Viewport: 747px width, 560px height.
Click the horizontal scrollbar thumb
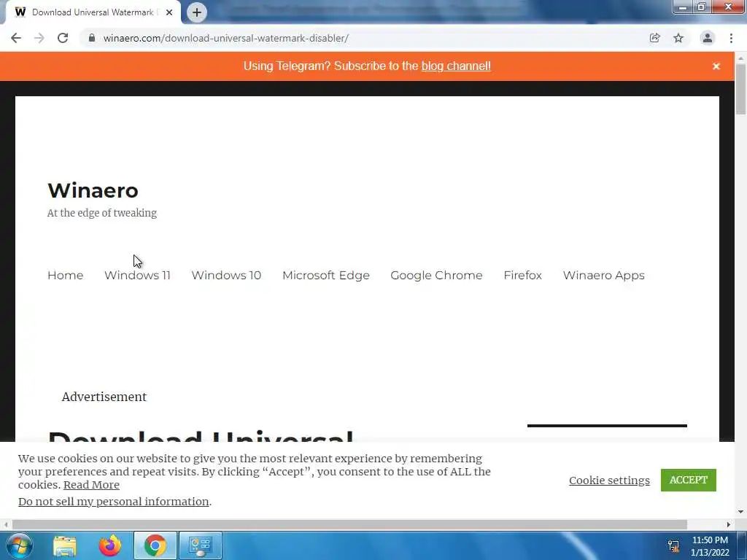pos(349,524)
